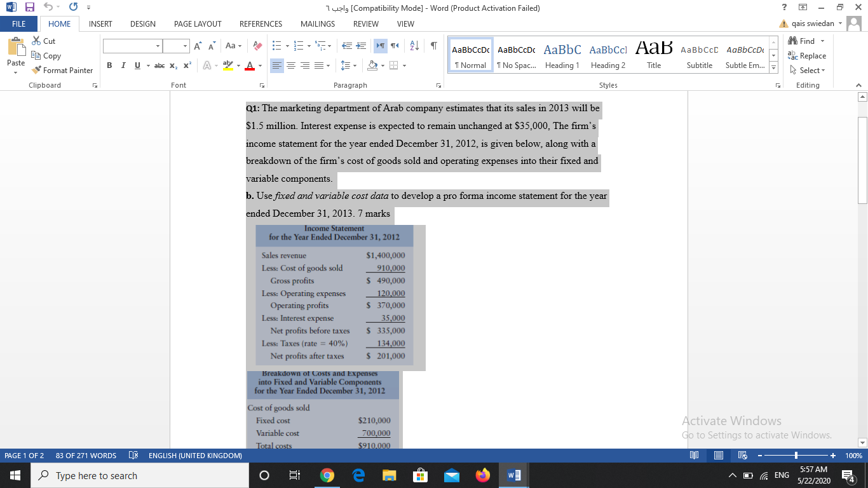The width and height of the screenshot is (868, 488).
Task: Switch to the INSERT tab
Action: (x=100, y=24)
